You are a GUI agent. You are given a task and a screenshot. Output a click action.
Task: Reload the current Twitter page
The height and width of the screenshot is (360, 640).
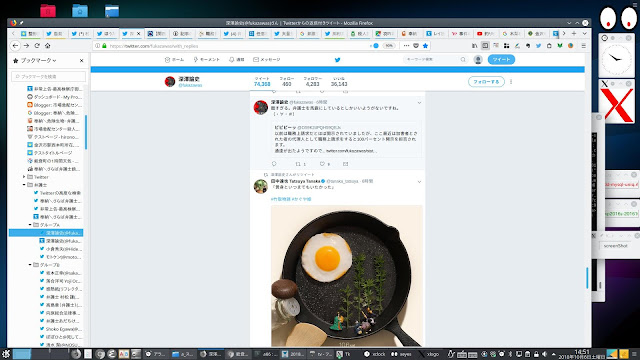point(37,46)
